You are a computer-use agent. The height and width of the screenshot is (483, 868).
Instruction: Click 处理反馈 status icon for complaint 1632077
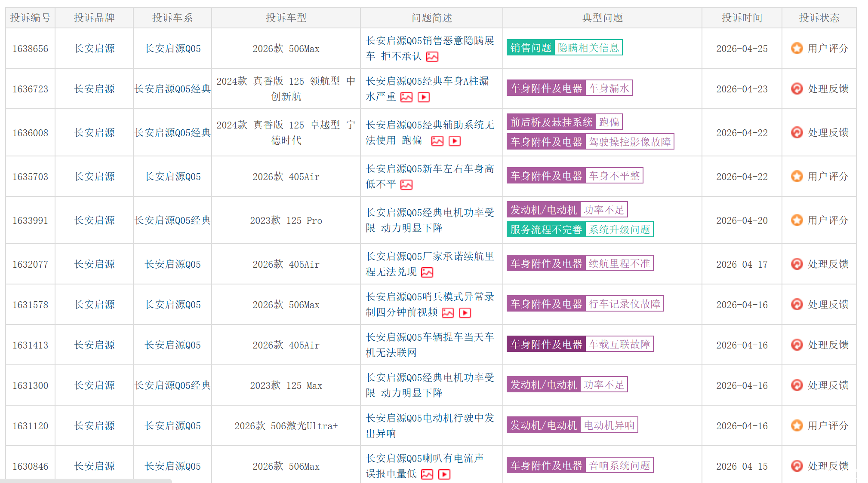tap(797, 264)
